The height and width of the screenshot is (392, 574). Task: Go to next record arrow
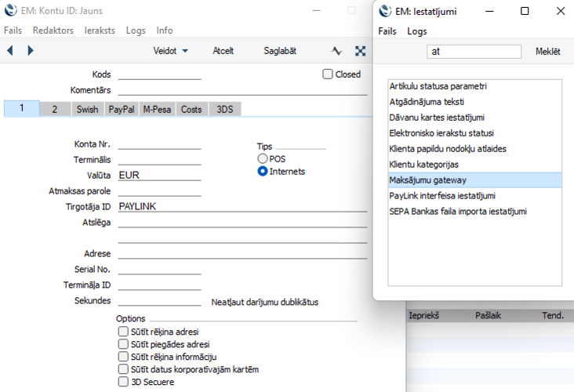click(31, 51)
